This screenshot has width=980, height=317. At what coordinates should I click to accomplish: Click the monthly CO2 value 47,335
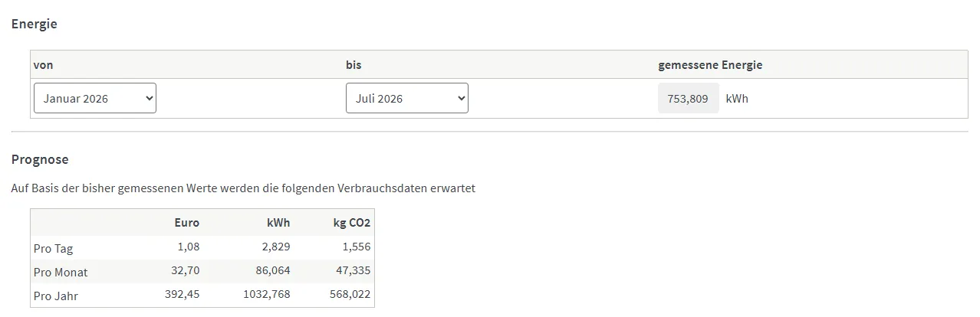(354, 270)
